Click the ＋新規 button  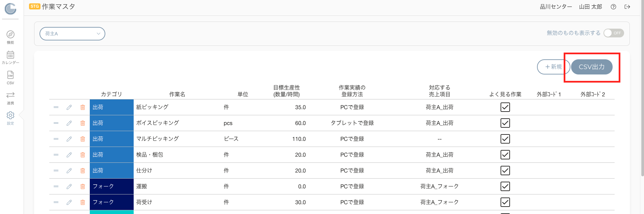point(554,67)
